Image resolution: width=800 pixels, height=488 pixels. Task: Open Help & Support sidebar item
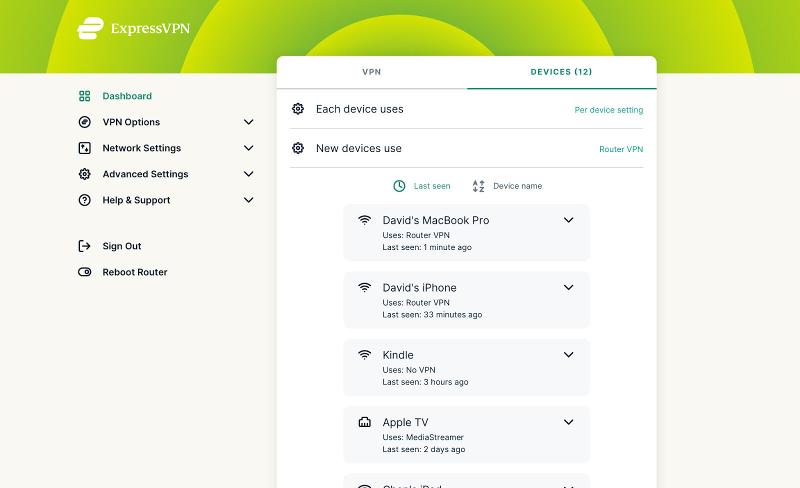[136, 200]
